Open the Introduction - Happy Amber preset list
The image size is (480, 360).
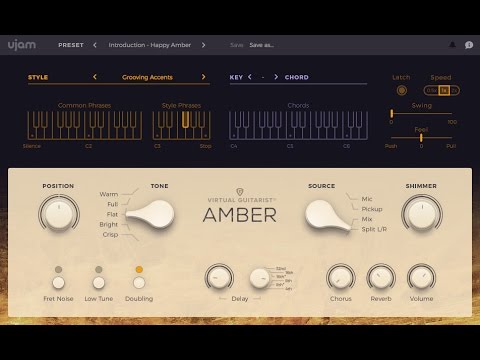150,45
